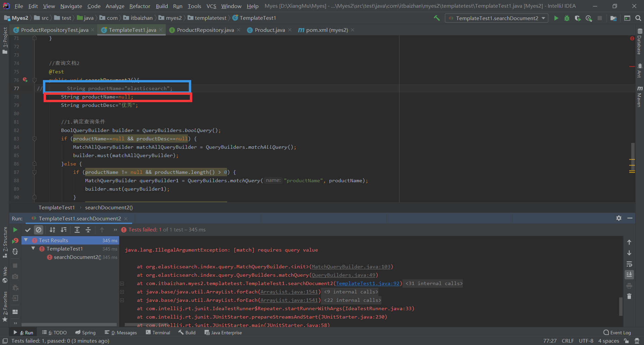Open the Ant side panel

click(x=640, y=70)
